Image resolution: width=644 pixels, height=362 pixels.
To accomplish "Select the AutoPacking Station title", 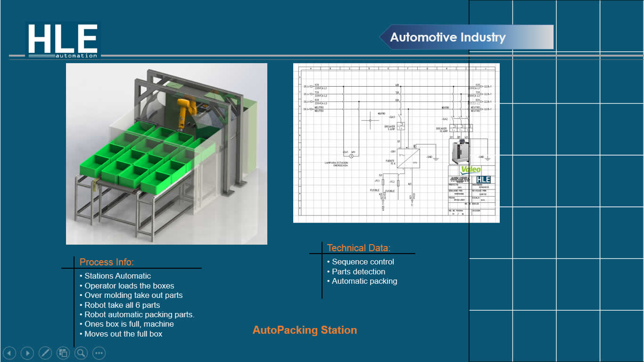I will [305, 330].
